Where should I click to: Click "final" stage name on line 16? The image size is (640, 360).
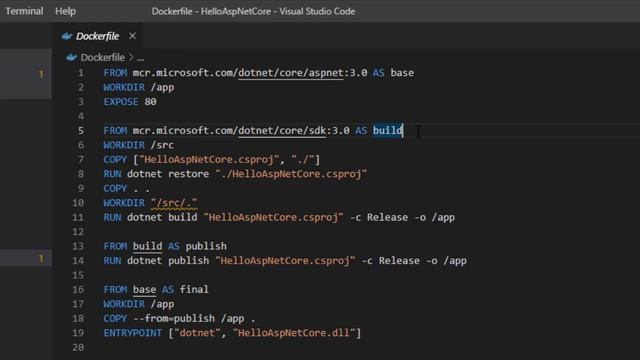[194, 289]
